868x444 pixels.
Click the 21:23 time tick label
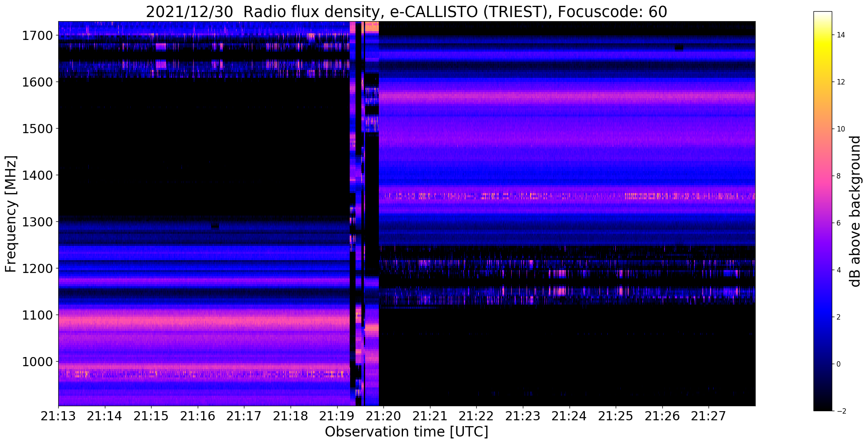click(x=523, y=416)
